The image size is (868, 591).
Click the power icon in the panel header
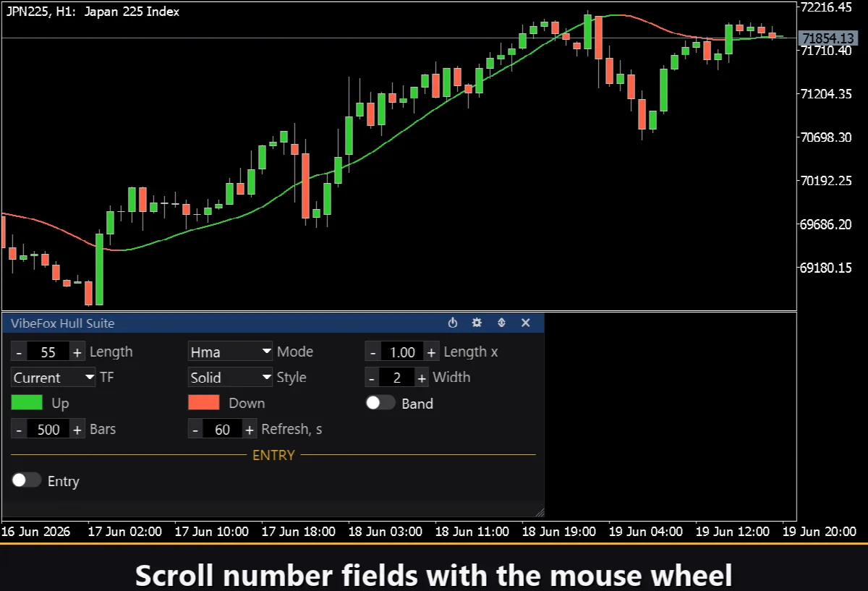click(x=453, y=323)
